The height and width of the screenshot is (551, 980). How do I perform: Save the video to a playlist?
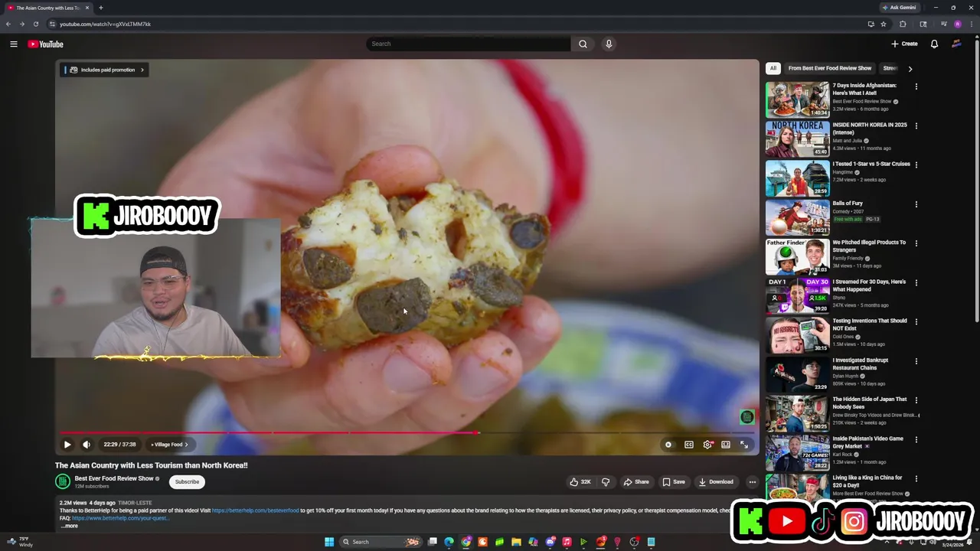pos(674,482)
